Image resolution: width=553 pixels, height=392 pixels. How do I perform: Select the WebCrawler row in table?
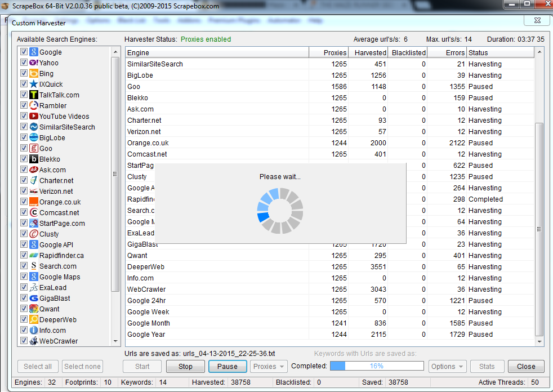click(x=330, y=289)
